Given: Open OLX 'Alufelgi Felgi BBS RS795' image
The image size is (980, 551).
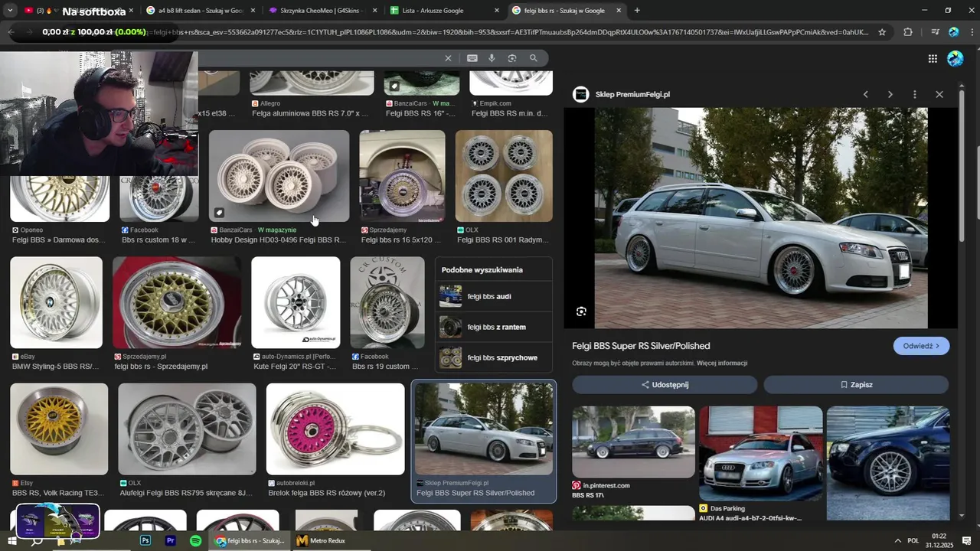Looking at the screenshot, I should click(x=187, y=429).
